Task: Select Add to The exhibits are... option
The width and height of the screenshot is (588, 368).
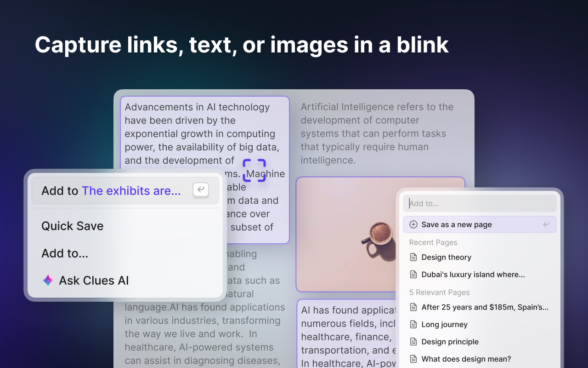Action: click(x=125, y=190)
